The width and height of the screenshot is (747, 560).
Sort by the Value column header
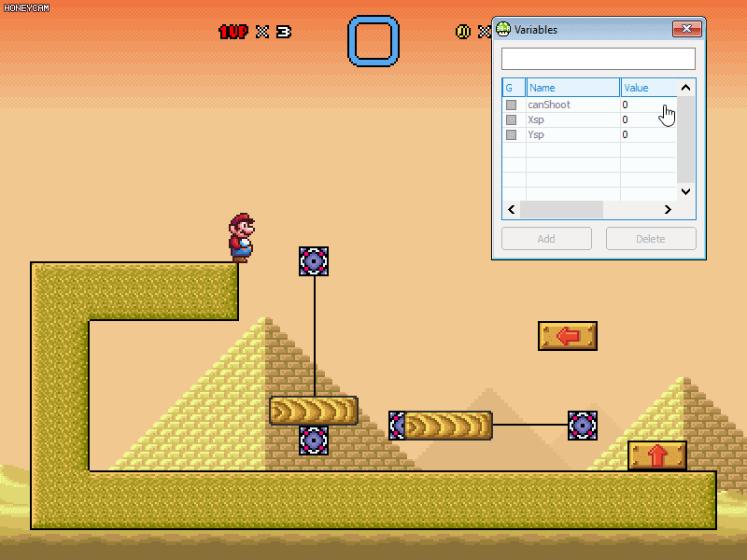pyautogui.click(x=649, y=88)
